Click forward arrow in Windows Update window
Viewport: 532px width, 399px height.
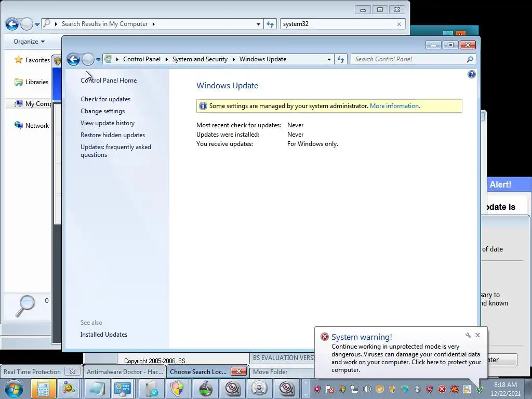click(88, 59)
